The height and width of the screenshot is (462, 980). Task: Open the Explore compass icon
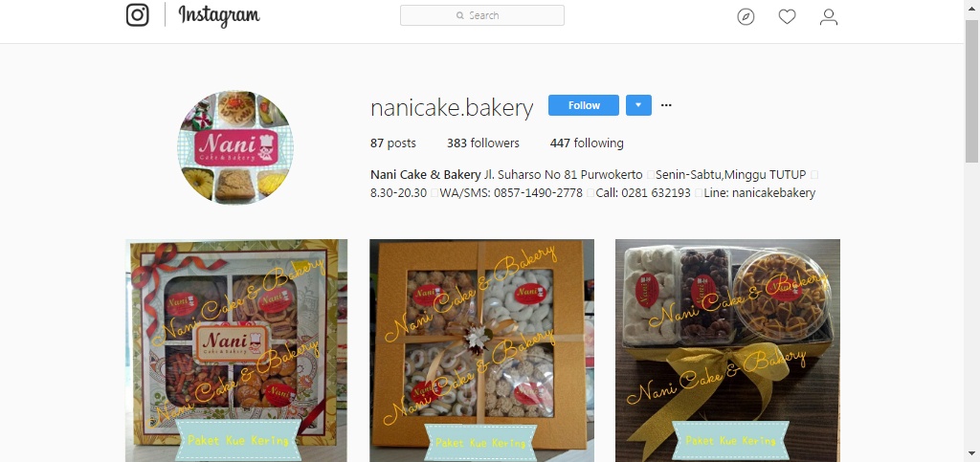point(746,17)
